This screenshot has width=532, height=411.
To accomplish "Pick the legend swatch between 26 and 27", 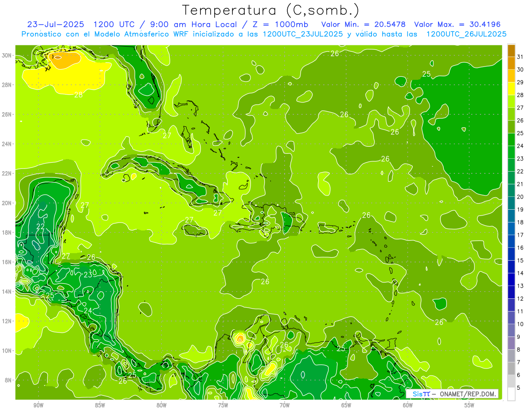I will [511, 114].
